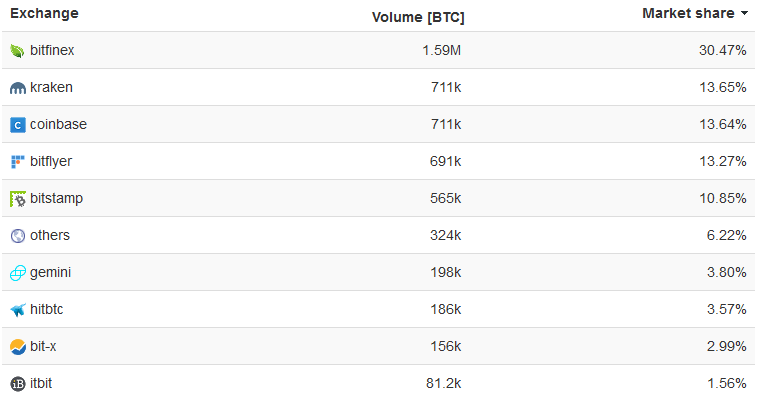Image resolution: width=757 pixels, height=403 pixels.
Task: Click the globe icon beside others
Action: (18, 236)
